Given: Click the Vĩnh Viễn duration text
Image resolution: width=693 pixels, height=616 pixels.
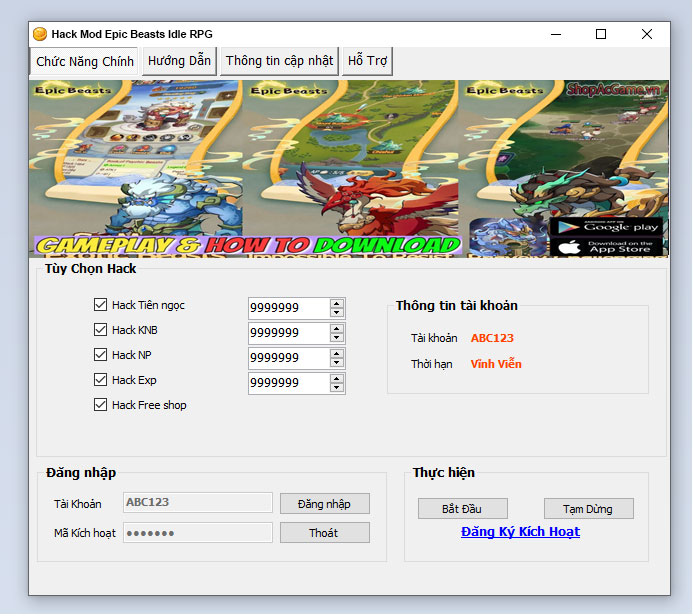Looking at the screenshot, I should click(x=496, y=364).
